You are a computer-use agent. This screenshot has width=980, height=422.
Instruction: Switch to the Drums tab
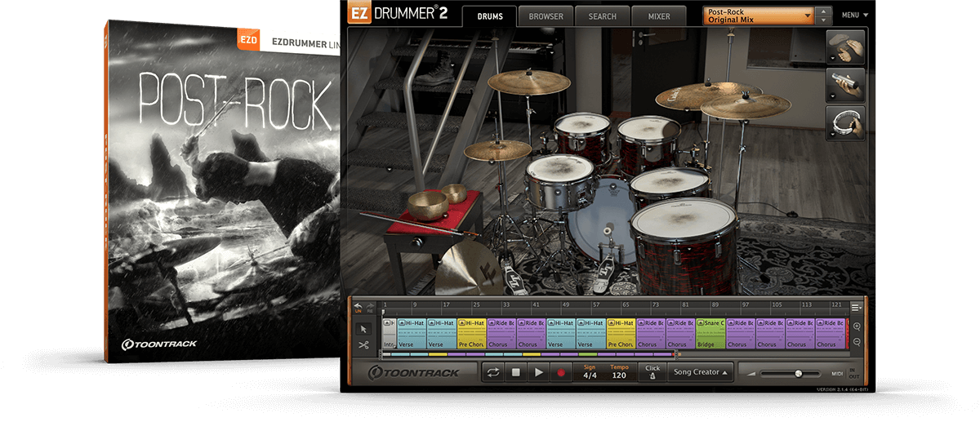pyautogui.click(x=489, y=16)
